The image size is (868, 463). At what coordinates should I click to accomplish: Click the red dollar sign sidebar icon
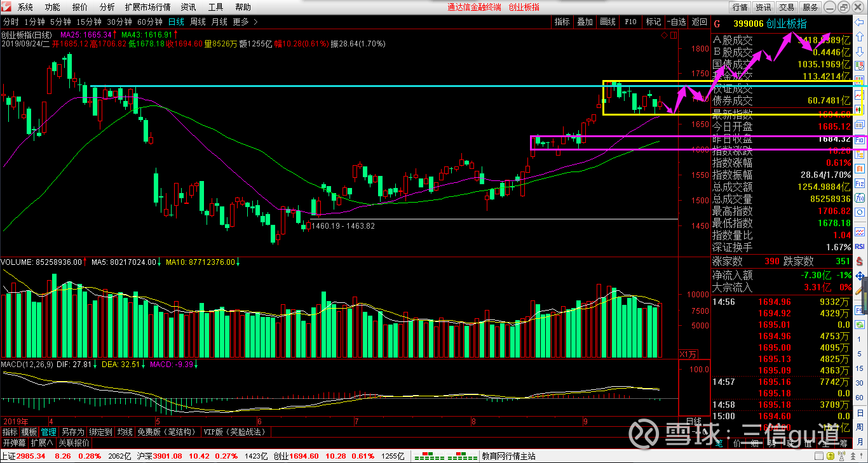(x=860, y=260)
